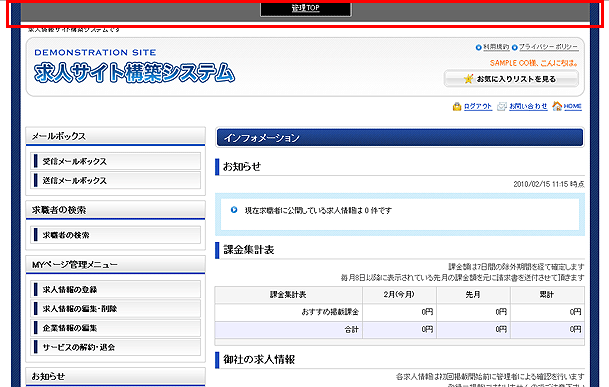Open 送信メールボックス menu item
The image size is (609, 387).
(x=115, y=180)
